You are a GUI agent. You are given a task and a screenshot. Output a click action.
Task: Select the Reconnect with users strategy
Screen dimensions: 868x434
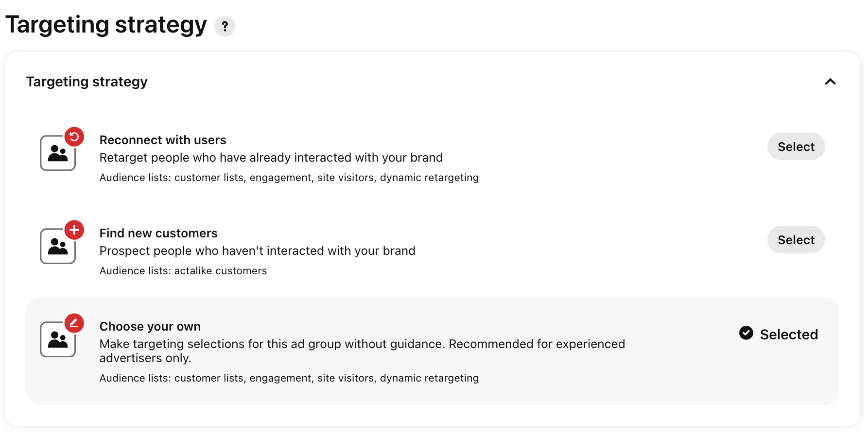point(796,147)
